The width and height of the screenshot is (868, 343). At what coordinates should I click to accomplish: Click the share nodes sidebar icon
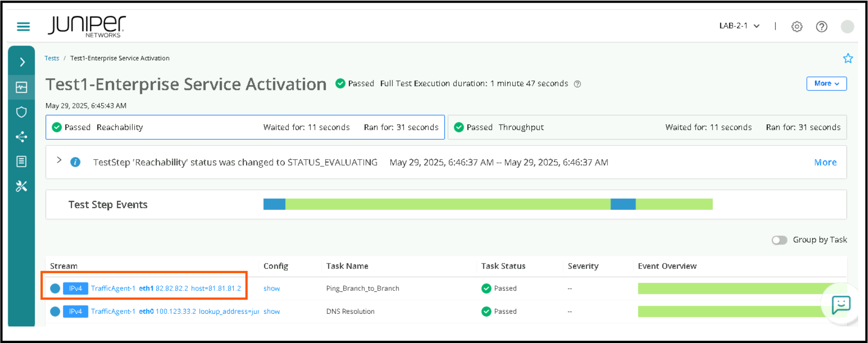tap(22, 137)
